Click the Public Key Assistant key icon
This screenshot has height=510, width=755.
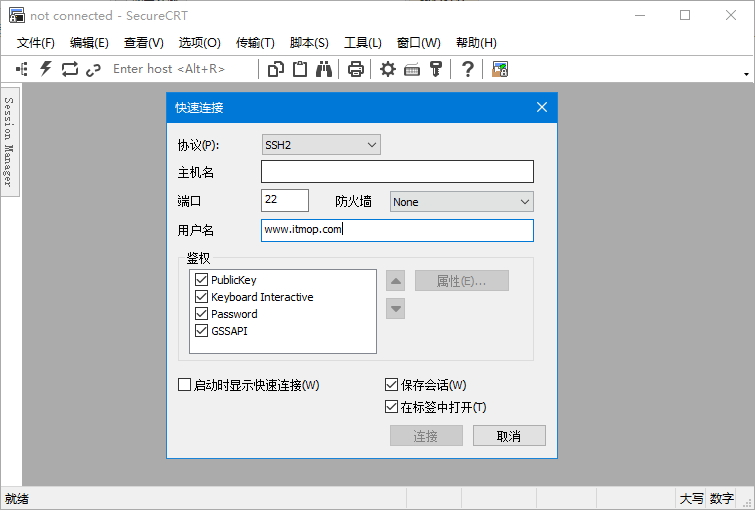tap(436, 69)
